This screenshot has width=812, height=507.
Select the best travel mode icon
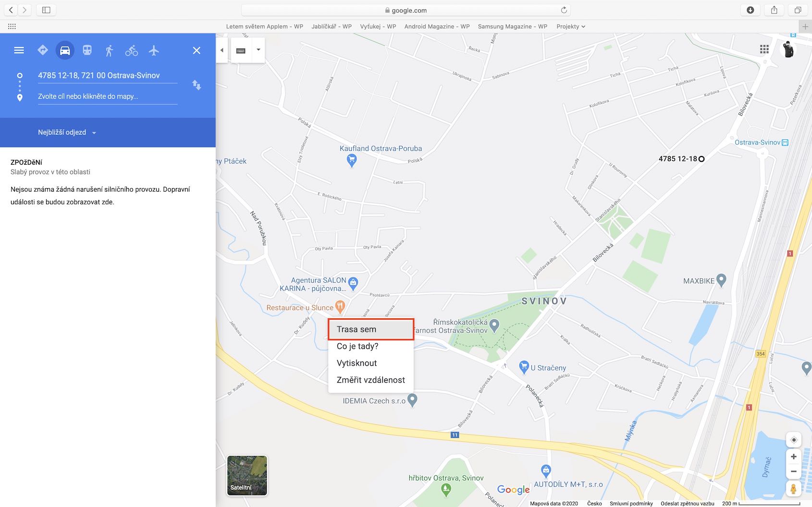[x=43, y=50]
